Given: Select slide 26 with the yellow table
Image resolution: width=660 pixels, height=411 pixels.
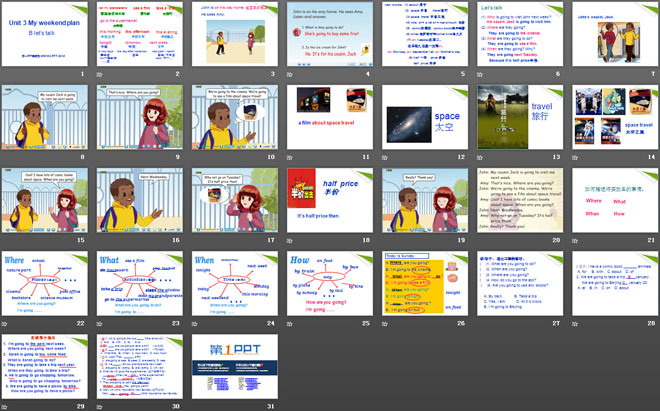Looking at the screenshot, I should (x=423, y=285).
